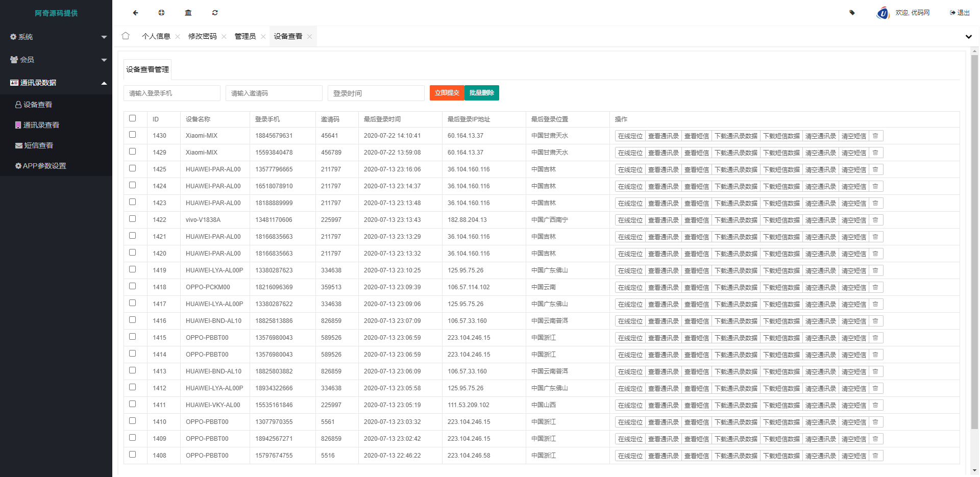
Task: Check the checkbox for device ID 1408
Action: 133,454
